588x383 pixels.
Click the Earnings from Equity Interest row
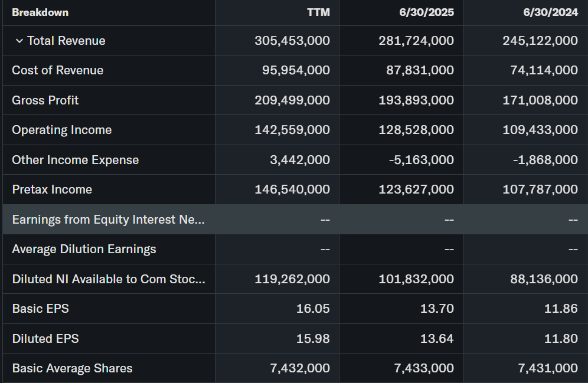click(109, 220)
